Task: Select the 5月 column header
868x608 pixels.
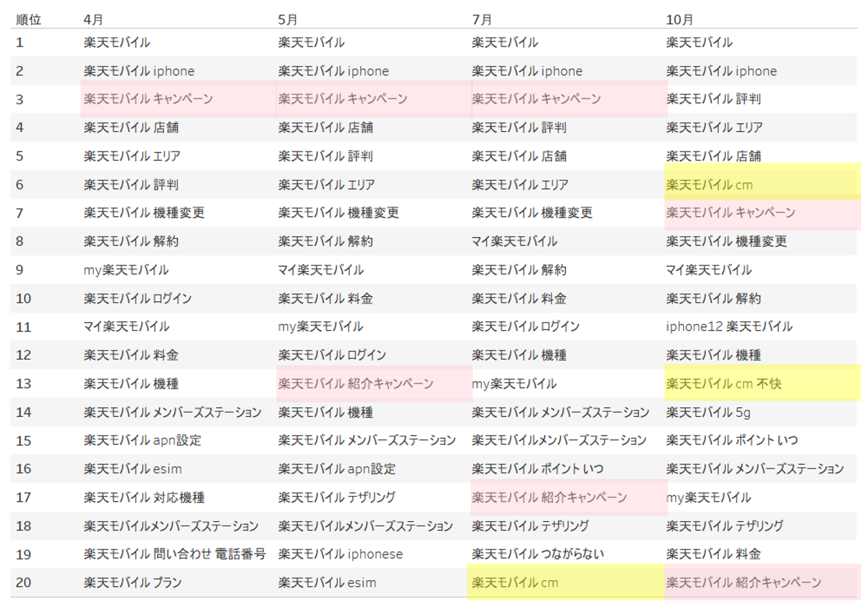Action: click(x=287, y=19)
